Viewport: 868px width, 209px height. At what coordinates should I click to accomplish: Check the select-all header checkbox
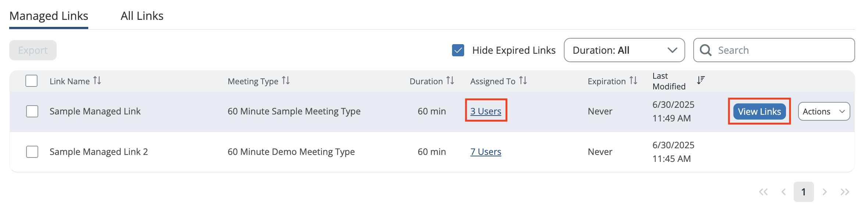coord(32,81)
